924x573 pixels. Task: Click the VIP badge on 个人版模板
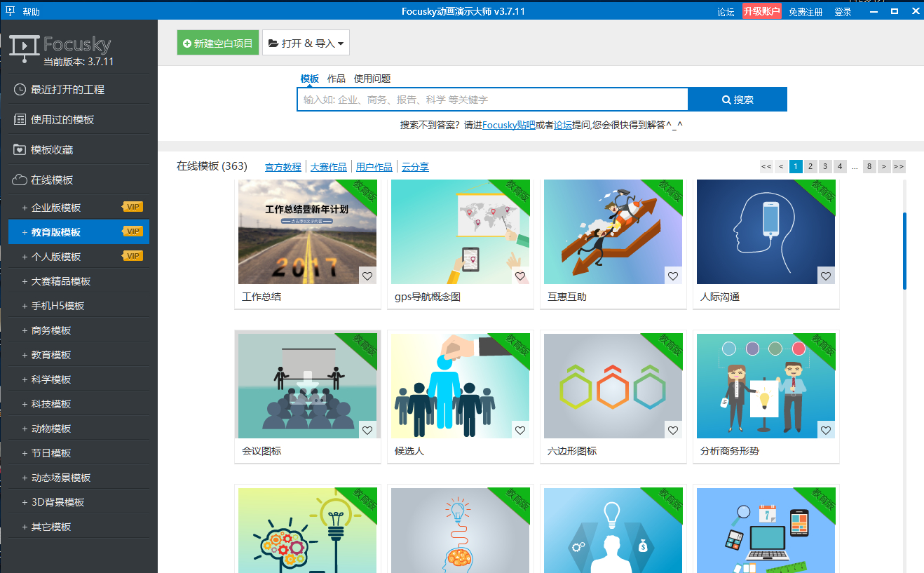coord(133,256)
